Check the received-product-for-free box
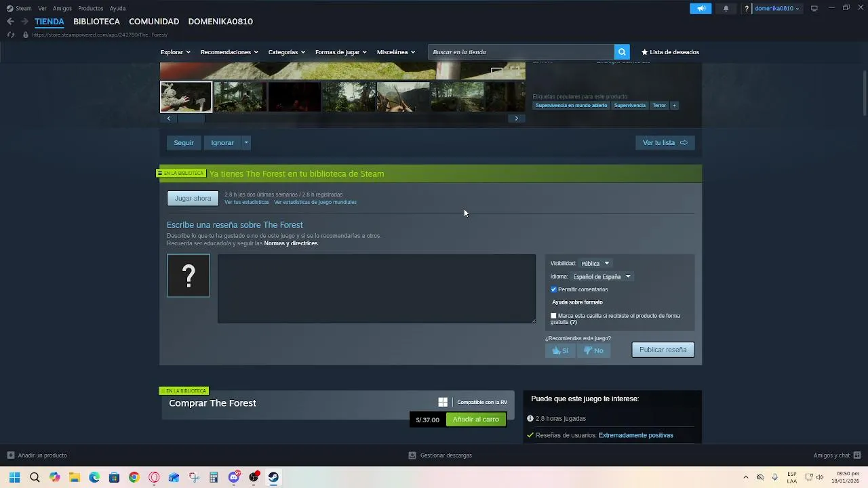Screen dimensions: 868x488 click(x=553, y=316)
